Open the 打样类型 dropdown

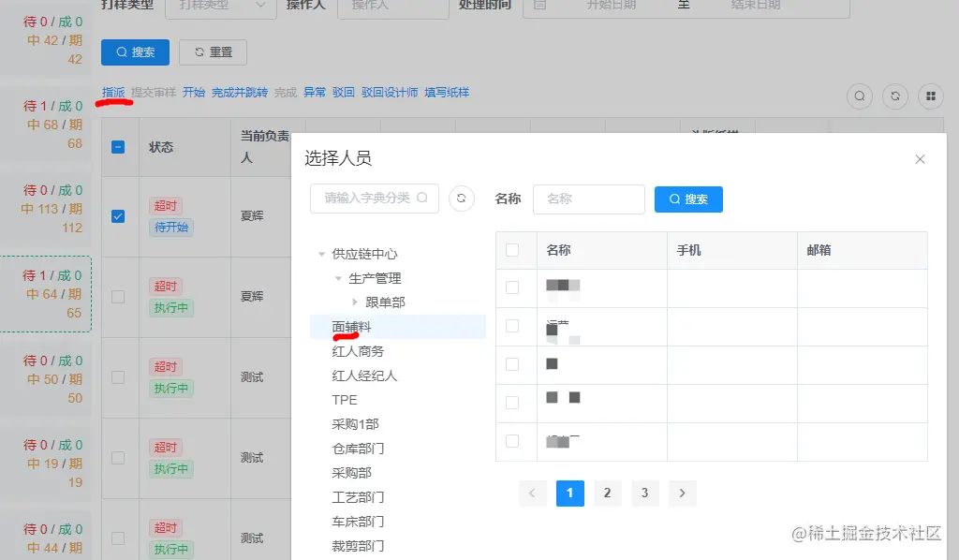221,7
